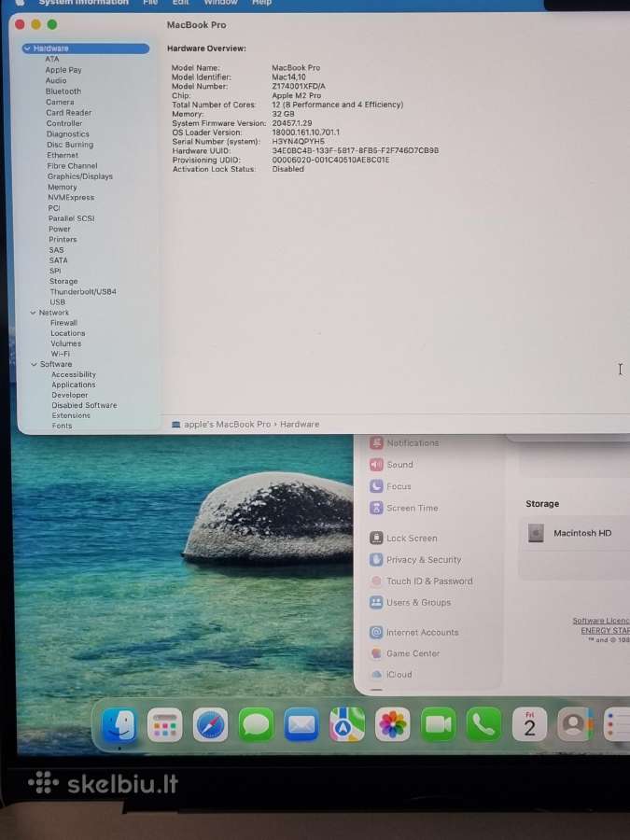630x840 pixels.
Task: Select Disabled Software in sidebar
Action: (x=84, y=405)
